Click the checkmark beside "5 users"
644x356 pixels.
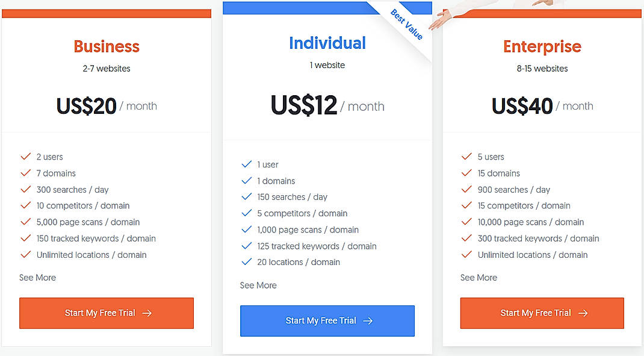pyautogui.click(x=467, y=156)
